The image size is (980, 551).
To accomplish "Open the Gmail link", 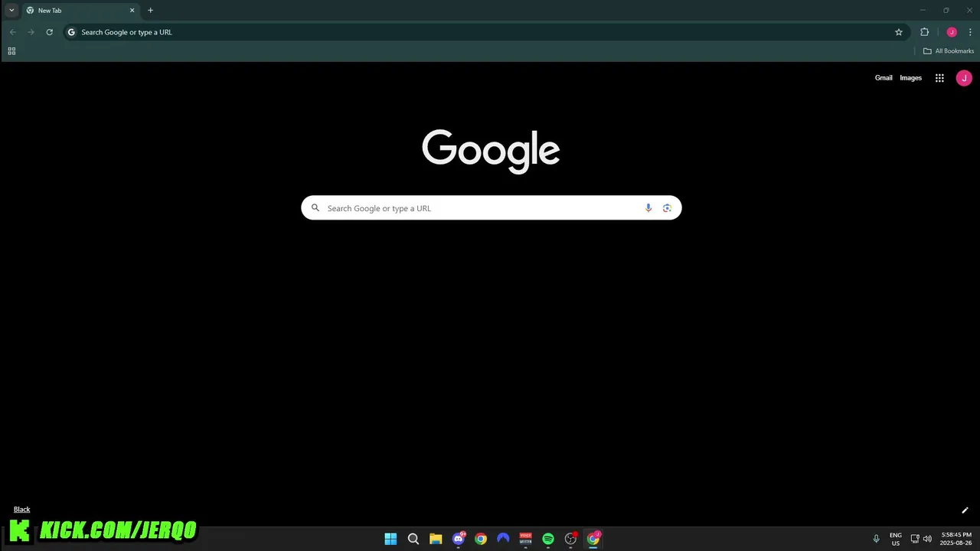I will tap(884, 78).
